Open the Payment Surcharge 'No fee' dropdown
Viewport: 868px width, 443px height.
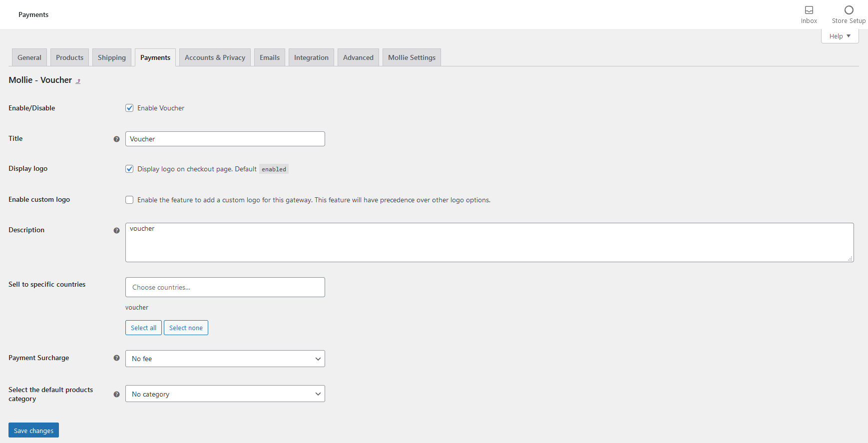pyautogui.click(x=225, y=359)
